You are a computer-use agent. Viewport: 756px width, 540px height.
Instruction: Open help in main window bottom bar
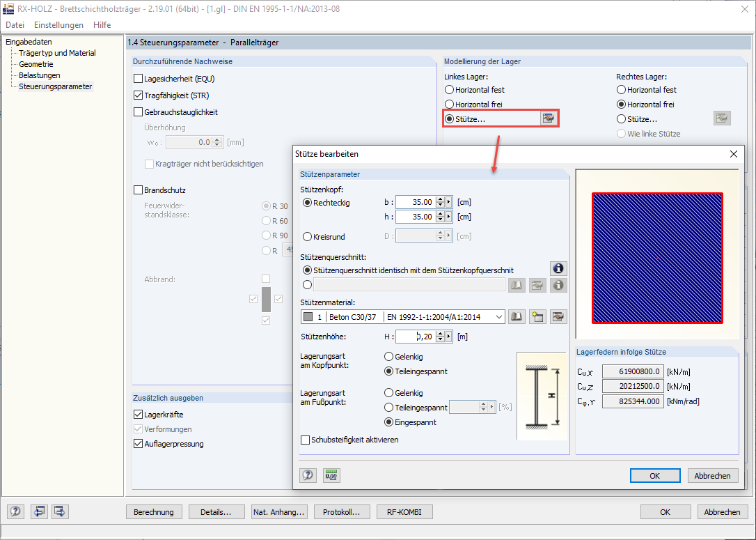15,511
